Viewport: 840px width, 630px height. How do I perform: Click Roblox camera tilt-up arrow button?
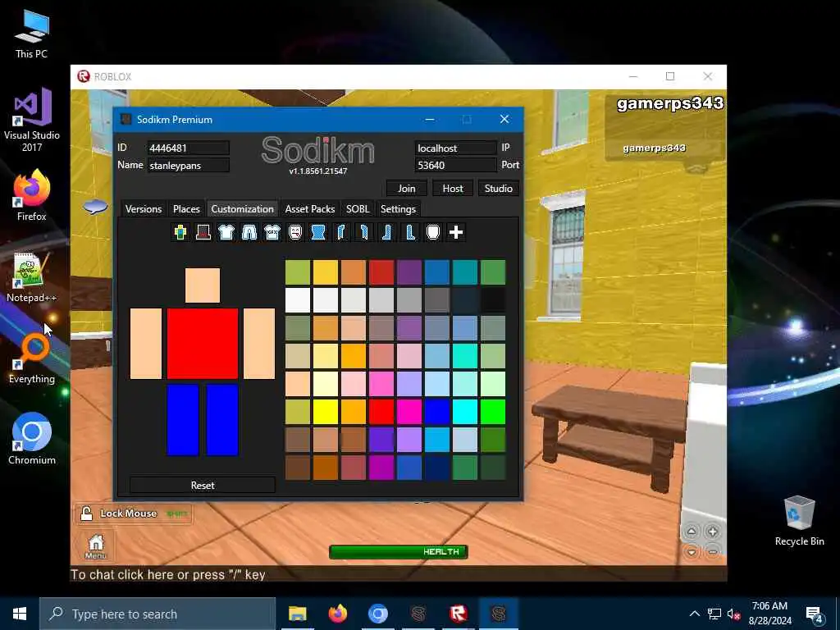coord(692,532)
